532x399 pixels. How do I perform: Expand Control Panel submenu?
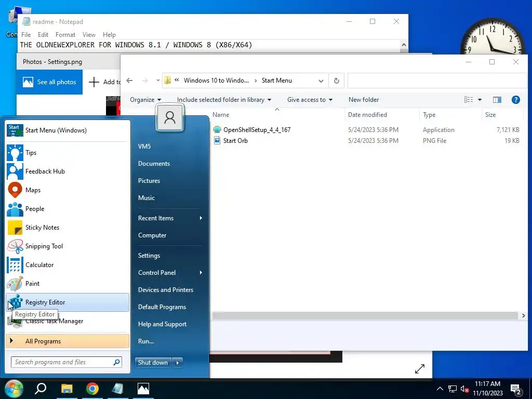click(x=170, y=273)
